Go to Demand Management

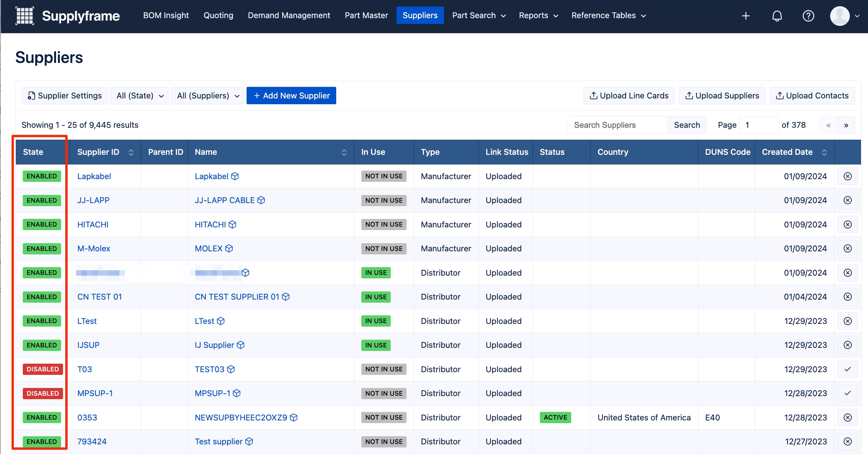[289, 15]
